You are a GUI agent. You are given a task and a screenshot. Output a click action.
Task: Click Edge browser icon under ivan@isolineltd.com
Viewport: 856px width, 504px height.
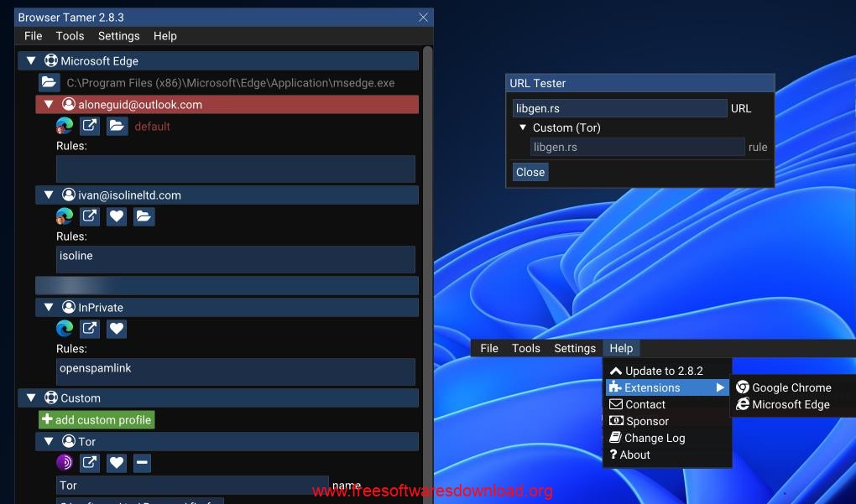click(x=65, y=216)
